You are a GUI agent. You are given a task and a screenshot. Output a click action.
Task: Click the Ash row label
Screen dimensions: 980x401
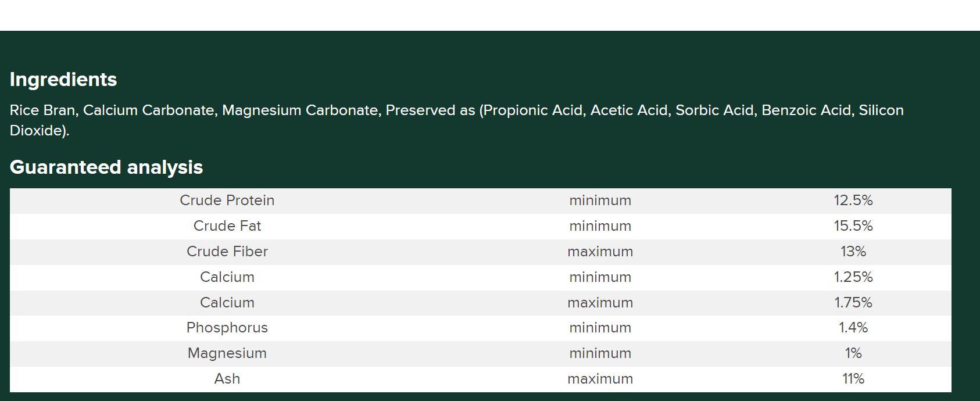click(x=227, y=379)
